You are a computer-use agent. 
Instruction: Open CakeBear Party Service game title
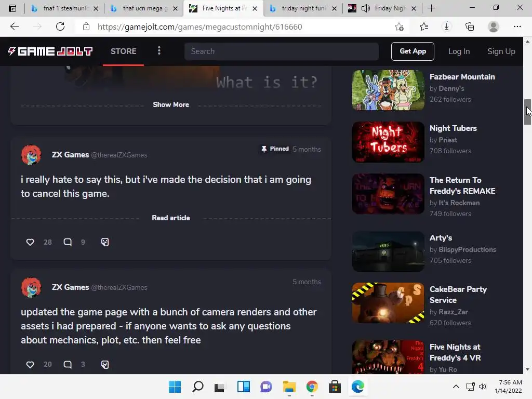pyautogui.click(x=458, y=295)
